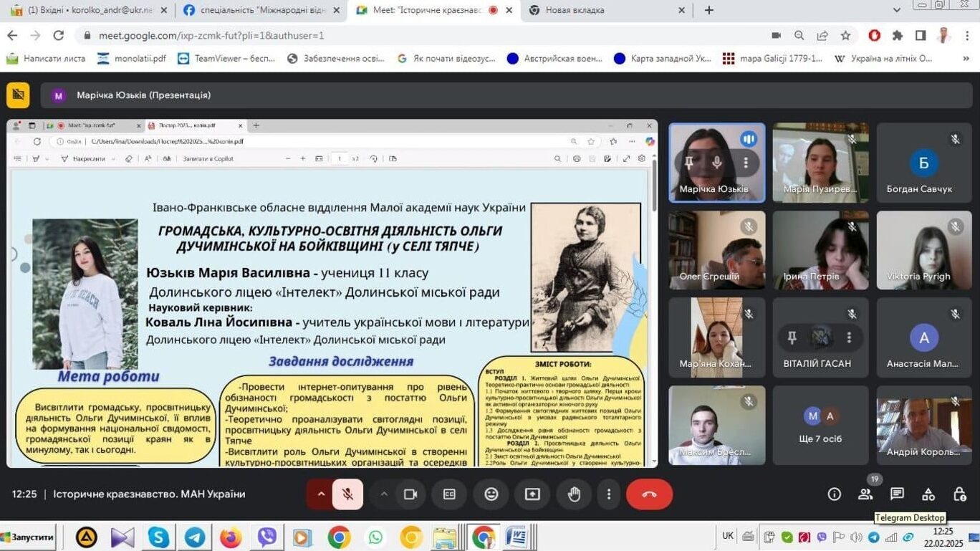The height and width of the screenshot is (551, 980).
Task: Open the chat with everyone panel
Action: pyautogui.click(x=897, y=494)
